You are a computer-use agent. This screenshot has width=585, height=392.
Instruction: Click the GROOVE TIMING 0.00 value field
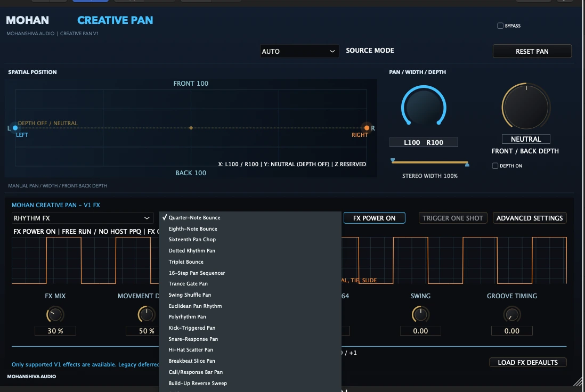pos(511,331)
